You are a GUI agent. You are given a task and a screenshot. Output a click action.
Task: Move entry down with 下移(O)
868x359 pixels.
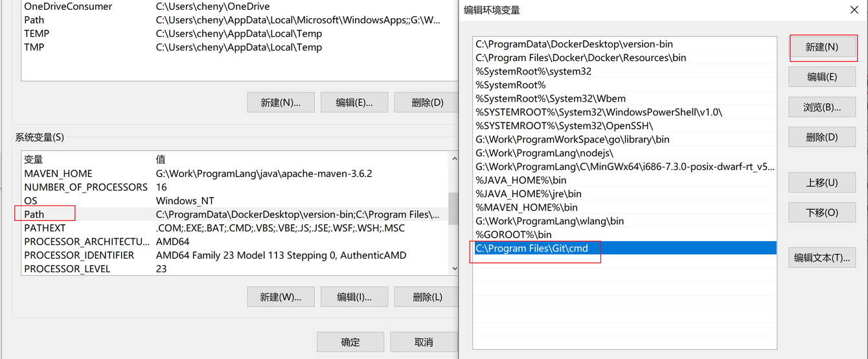coord(822,213)
